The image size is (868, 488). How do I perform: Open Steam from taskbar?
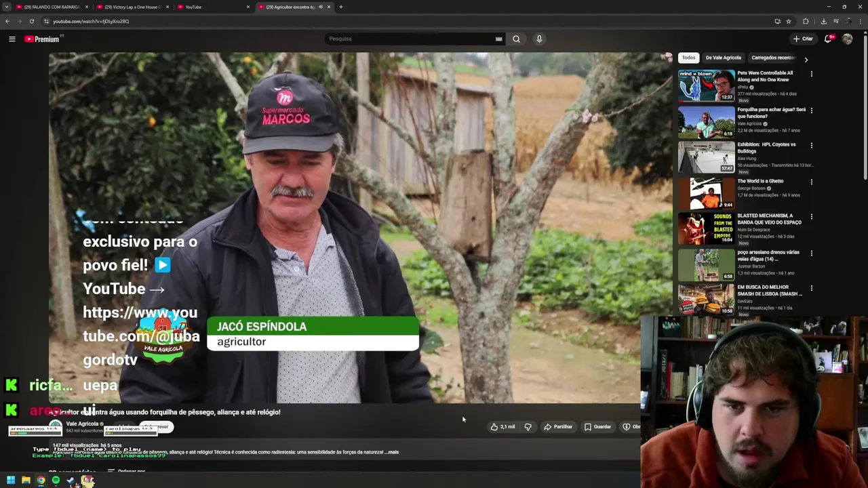pyautogui.click(x=71, y=481)
